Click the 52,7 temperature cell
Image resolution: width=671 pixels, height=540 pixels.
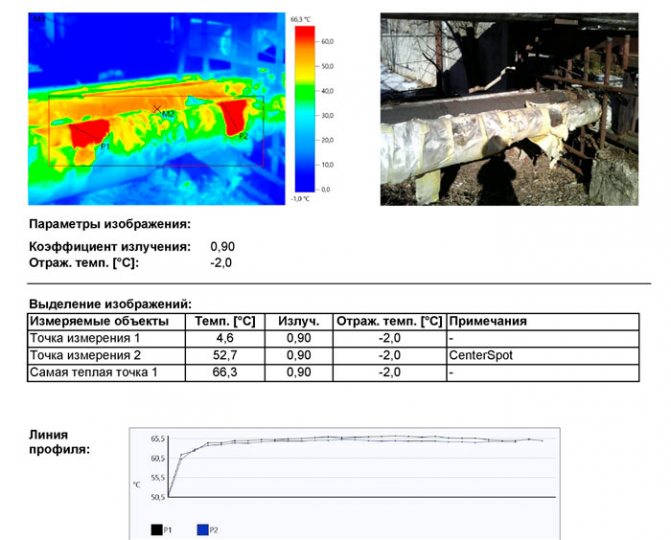coord(230,355)
